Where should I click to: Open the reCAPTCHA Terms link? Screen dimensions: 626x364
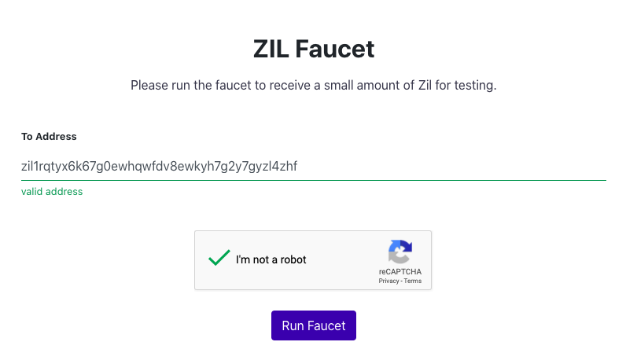coord(412,281)
